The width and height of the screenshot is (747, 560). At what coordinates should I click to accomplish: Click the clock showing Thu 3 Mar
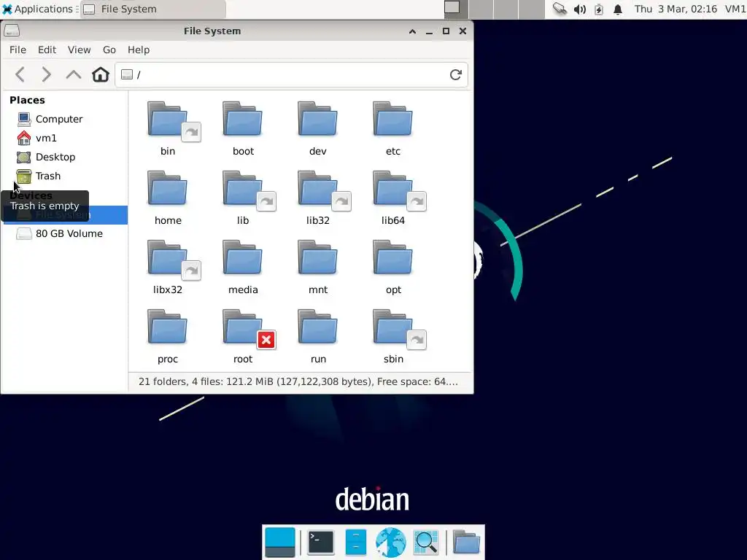676,9
